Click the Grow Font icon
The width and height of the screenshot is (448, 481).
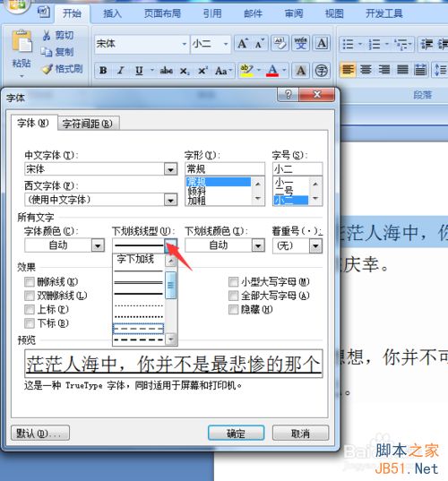(x=243, y=44)
